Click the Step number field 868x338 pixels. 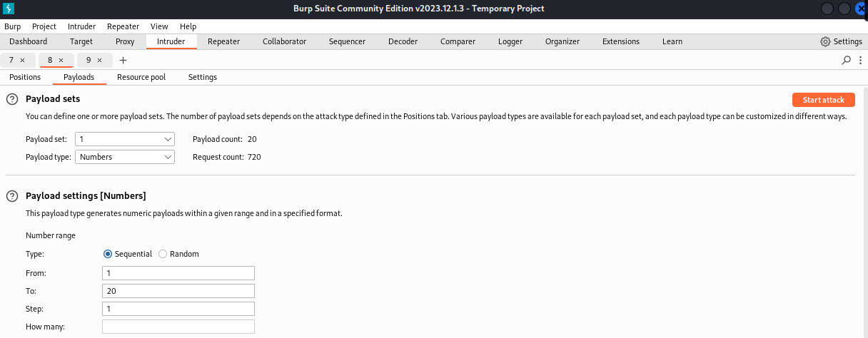click(178, 309)
